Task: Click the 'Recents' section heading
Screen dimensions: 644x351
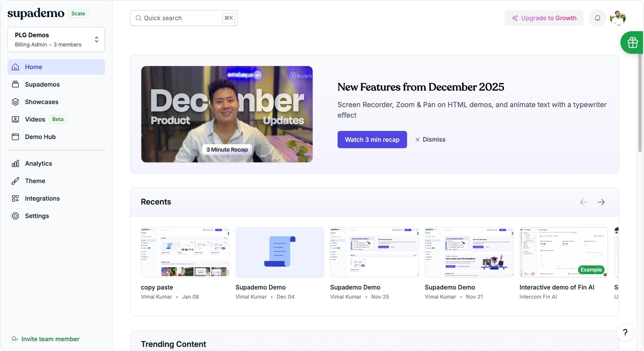Action: pyautogui.click(x=156, y=202)
